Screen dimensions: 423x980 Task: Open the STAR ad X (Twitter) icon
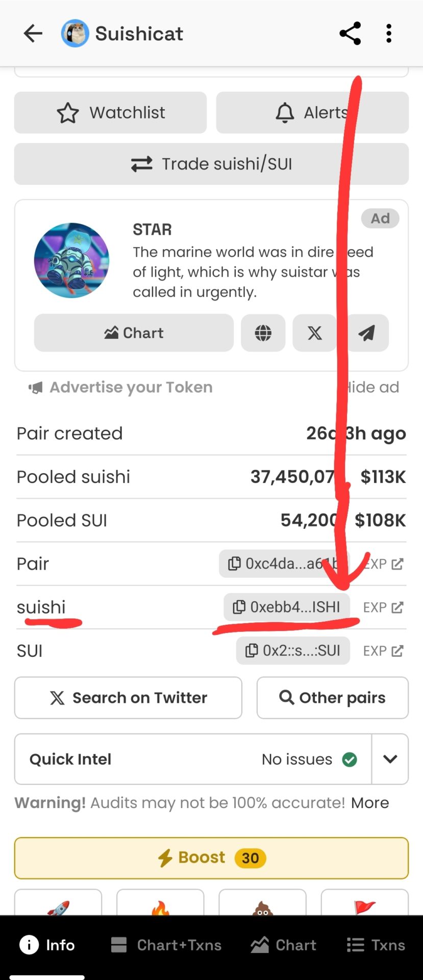point(314,333)
